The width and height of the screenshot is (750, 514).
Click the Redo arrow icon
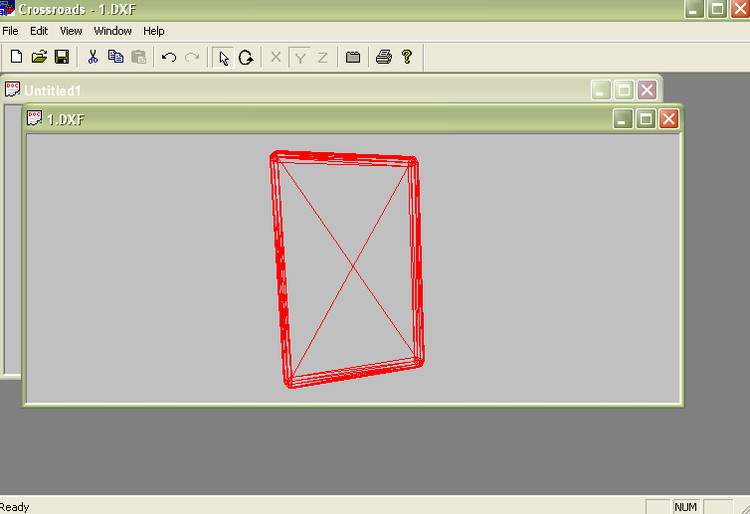tap(192, 57)
